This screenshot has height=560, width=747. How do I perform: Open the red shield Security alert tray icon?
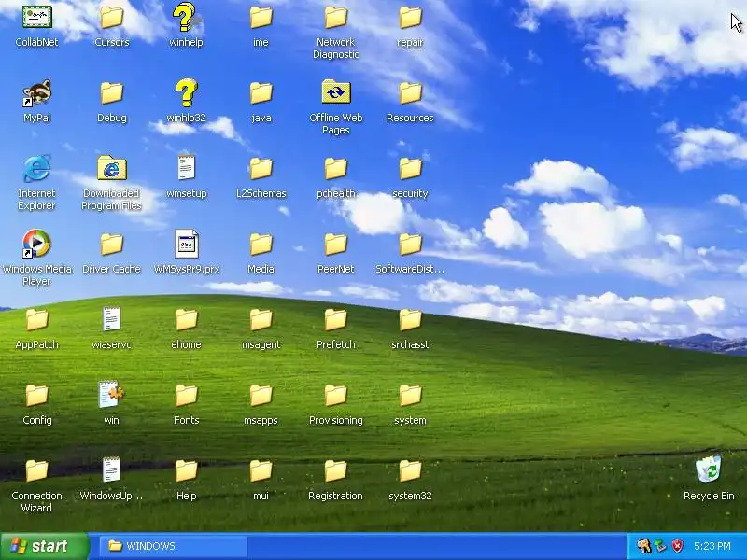coord(678,546)
